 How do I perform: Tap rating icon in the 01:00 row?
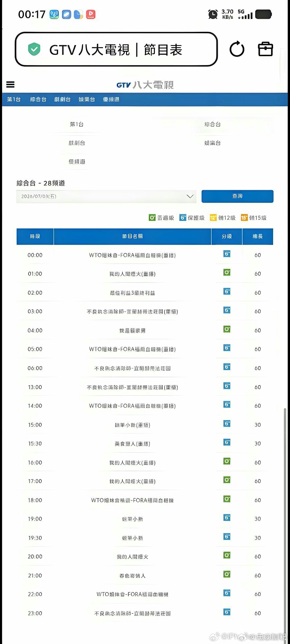tap(227, 273)
